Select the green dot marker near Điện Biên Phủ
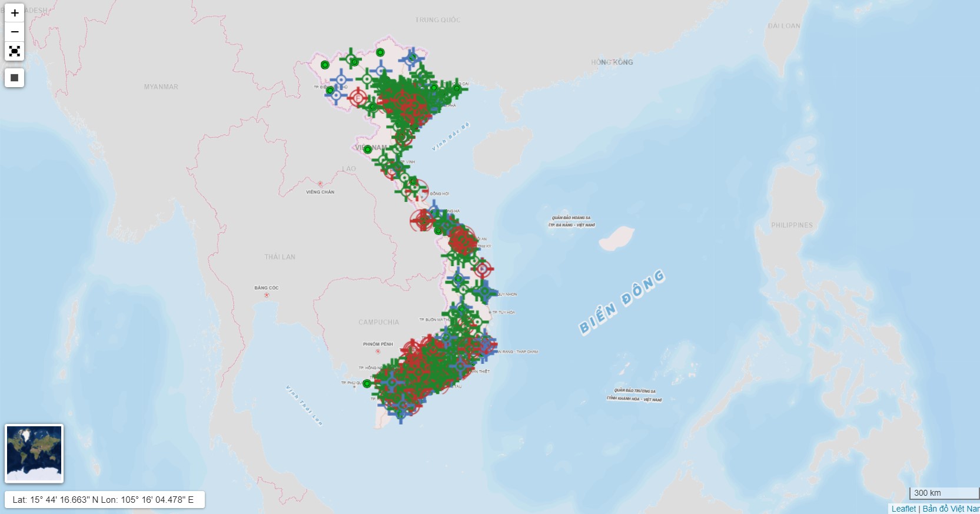This screenshot has width=980, height=514. (330, 91)
